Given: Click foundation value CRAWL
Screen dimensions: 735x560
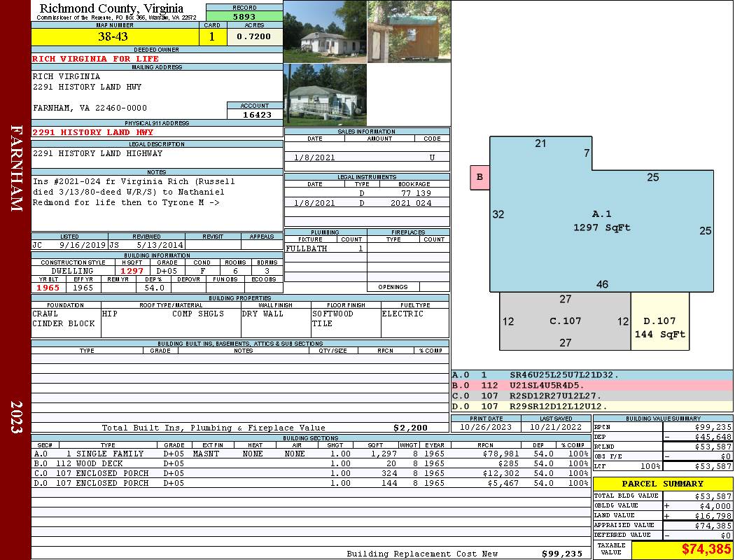Looking at the screenshot, I should tap(45, 314).
